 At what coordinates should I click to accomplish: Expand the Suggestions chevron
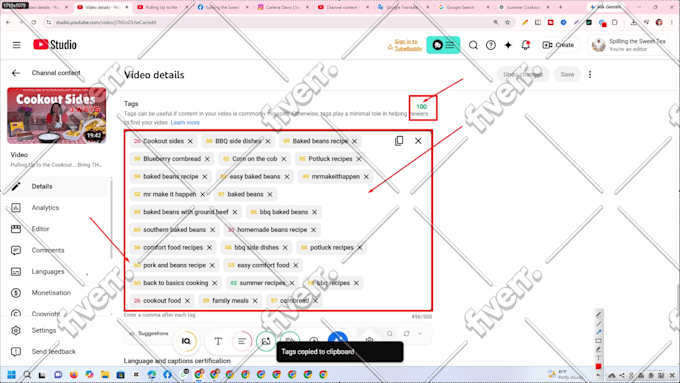420,334
